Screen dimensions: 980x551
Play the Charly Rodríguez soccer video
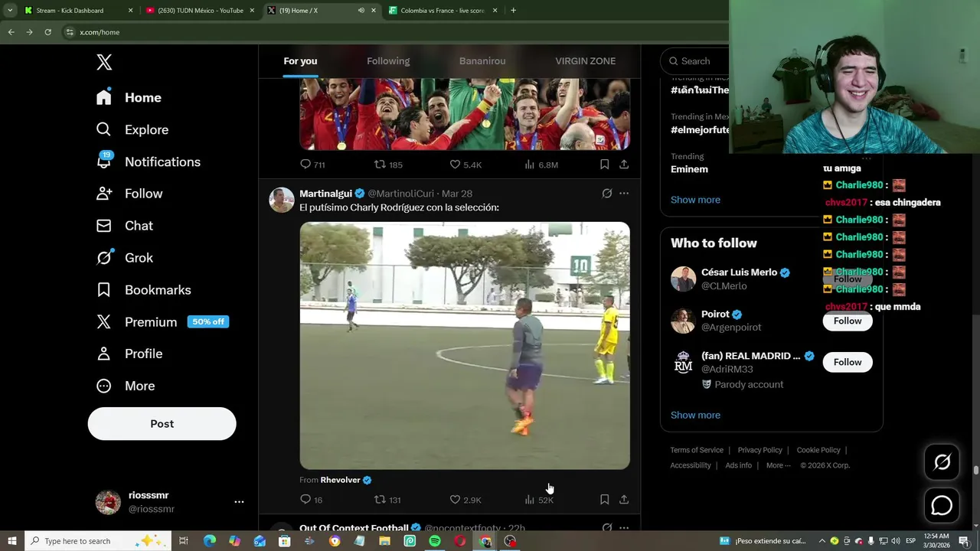pos(465,346)
